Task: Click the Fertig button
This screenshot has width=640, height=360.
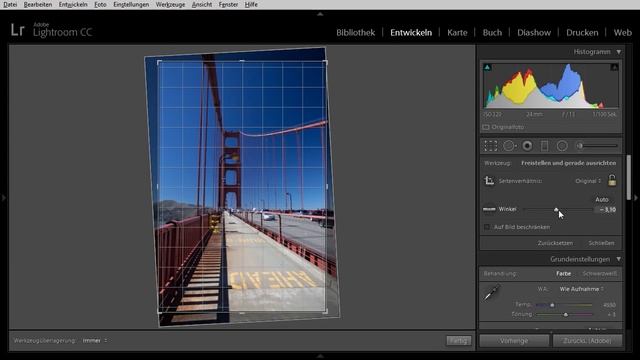Action: click(458, 340)
